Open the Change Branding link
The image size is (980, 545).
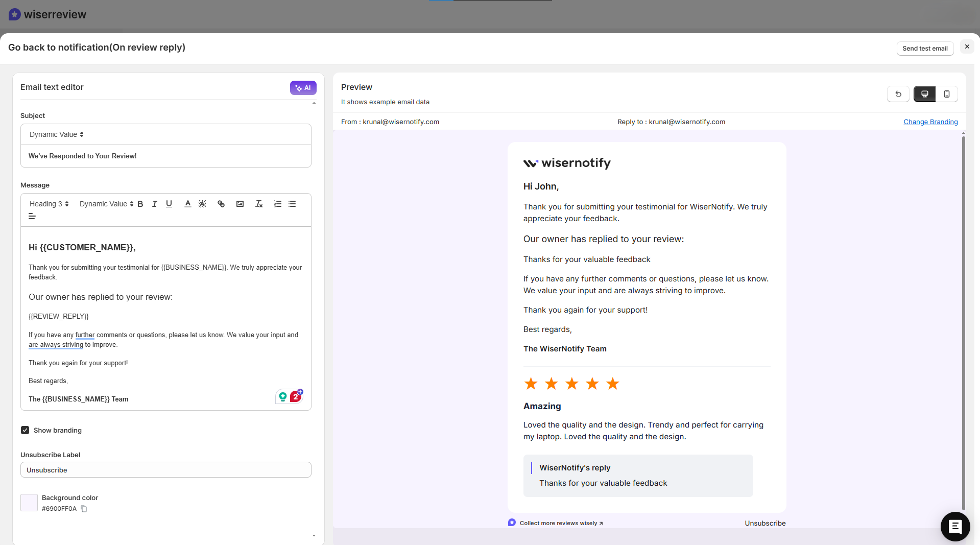tap(930, 122)
